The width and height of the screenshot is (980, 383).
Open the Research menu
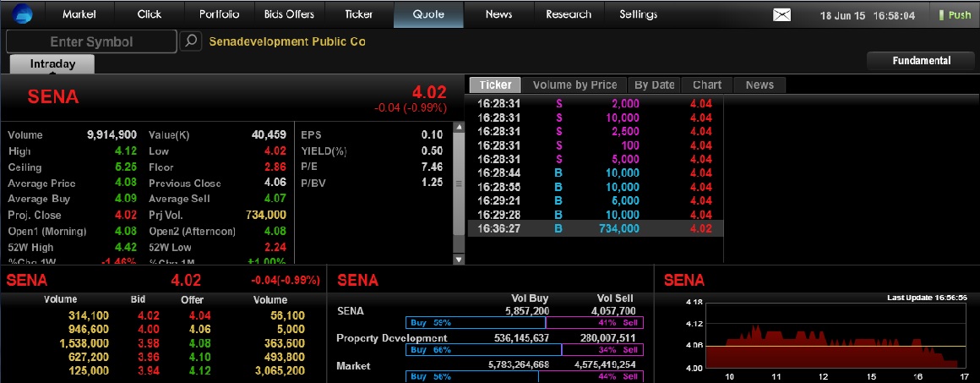click(x=568, y=14)
